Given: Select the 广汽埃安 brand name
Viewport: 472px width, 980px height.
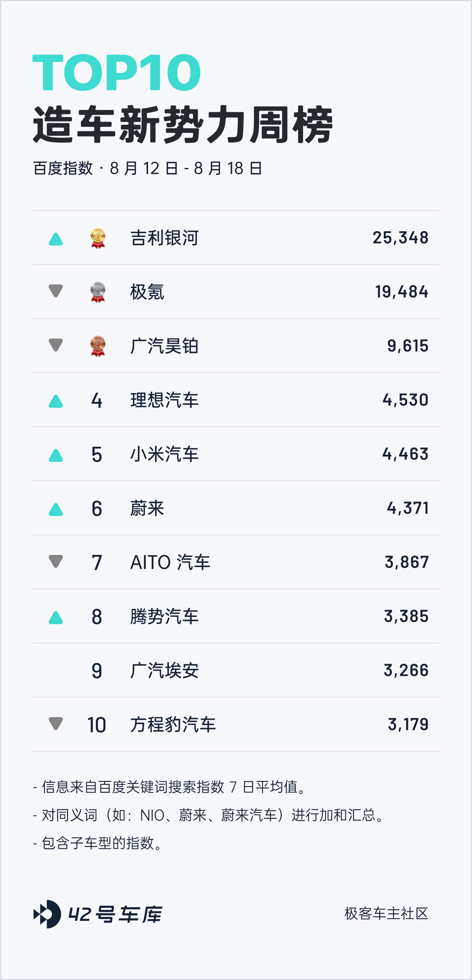Looking at the screenshot, I should [164, 670].
